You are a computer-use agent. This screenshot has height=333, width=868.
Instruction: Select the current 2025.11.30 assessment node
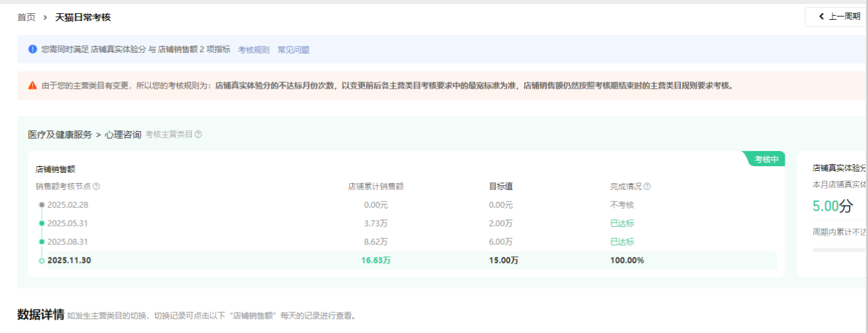pos(69,260)
